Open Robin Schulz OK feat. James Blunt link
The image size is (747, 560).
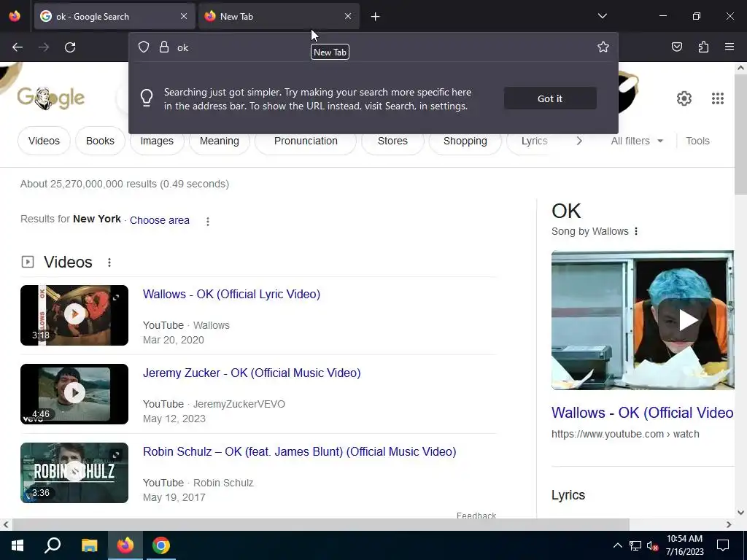click(300, 451)
